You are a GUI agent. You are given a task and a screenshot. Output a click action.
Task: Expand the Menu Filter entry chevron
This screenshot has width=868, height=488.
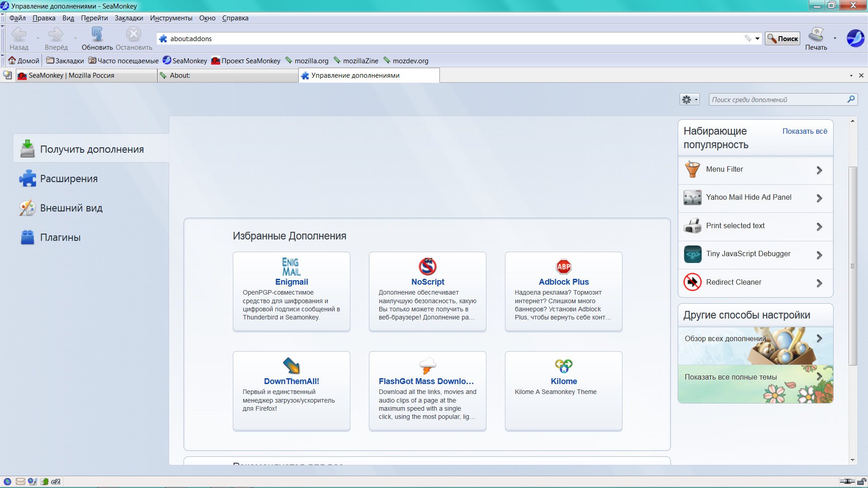coord(819,170)
